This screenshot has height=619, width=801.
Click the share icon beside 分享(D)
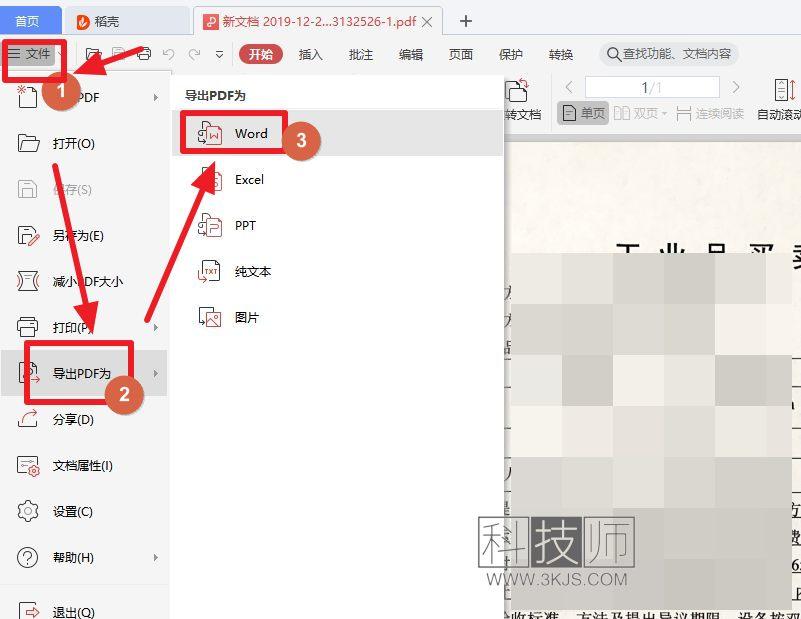click(28, 419)
